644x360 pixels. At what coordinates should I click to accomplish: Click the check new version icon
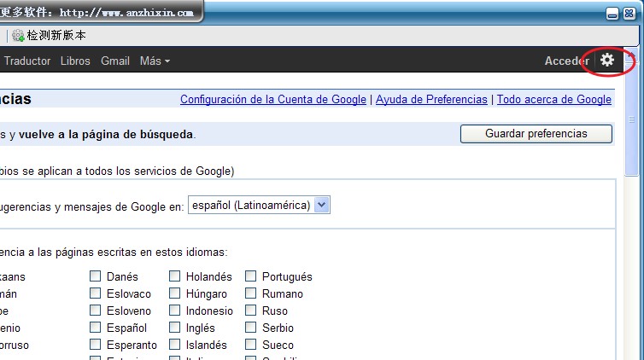coord(18,36)
